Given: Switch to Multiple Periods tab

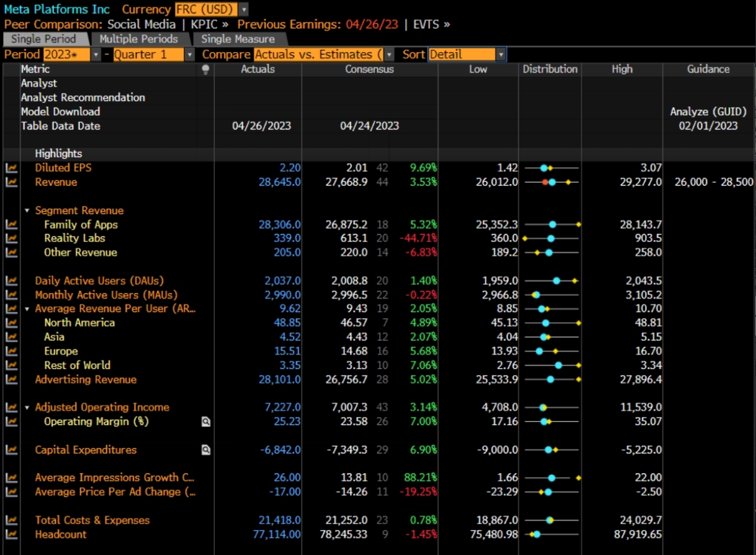Looking at the screenshot, I should coord(139,39).
